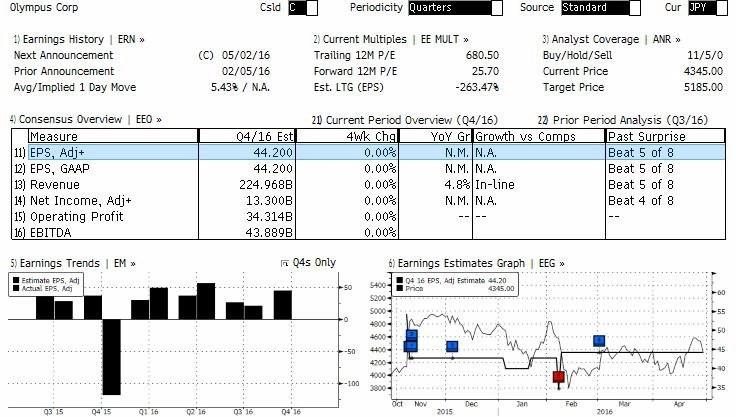Click the Q4 16 estimate bar
Screen dimensions: 736x417
pos(283,305)
